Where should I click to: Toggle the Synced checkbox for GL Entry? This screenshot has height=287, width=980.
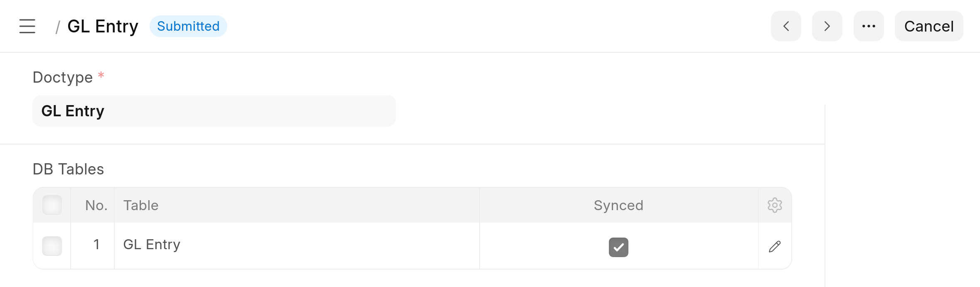[x=618, y=247]
